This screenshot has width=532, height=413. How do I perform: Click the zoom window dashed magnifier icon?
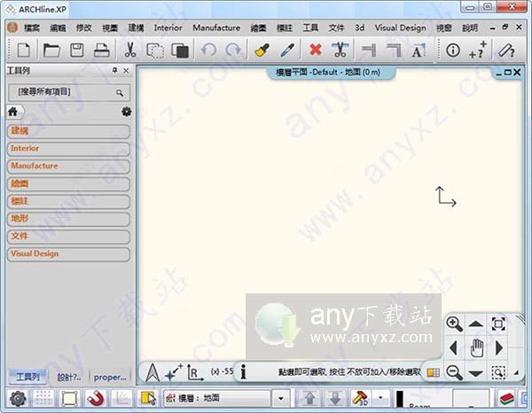pyautogui.click(x=498, y=372)
